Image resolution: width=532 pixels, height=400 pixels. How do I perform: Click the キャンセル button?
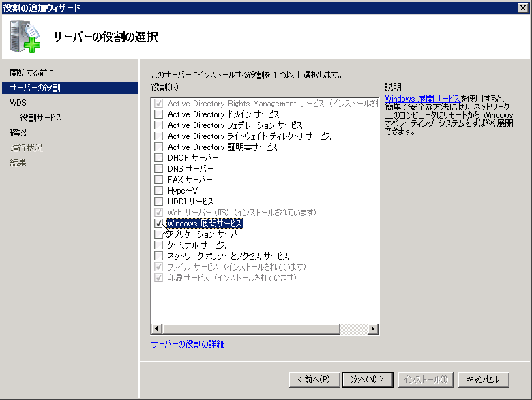coord(484,380)
